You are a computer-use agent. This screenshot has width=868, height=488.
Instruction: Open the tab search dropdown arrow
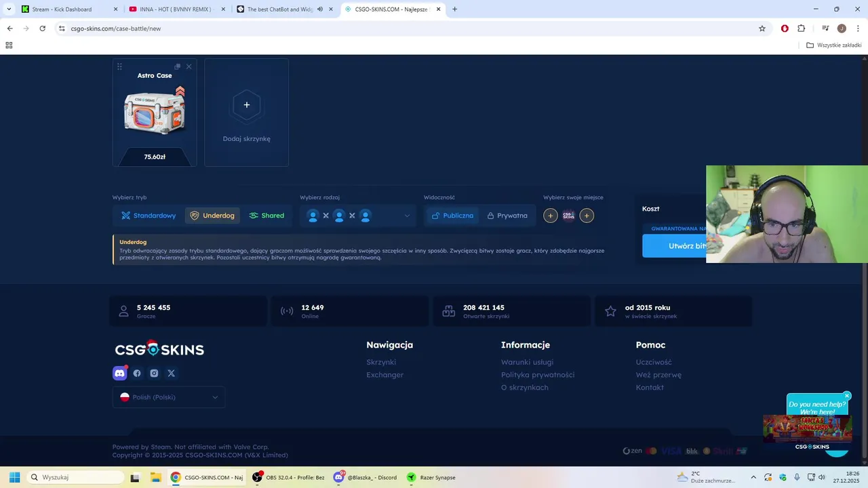pos(9,9)
